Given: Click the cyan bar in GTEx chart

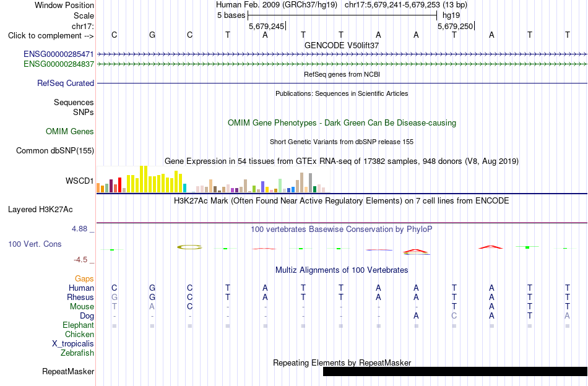Looking at the screenshot, I should tap(184, 188).
